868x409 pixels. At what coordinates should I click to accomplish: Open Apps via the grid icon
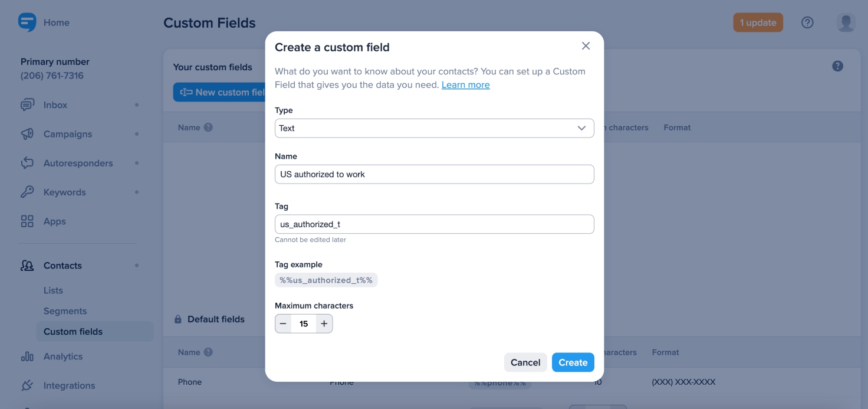pyautogui.click(x=27, y=221)
